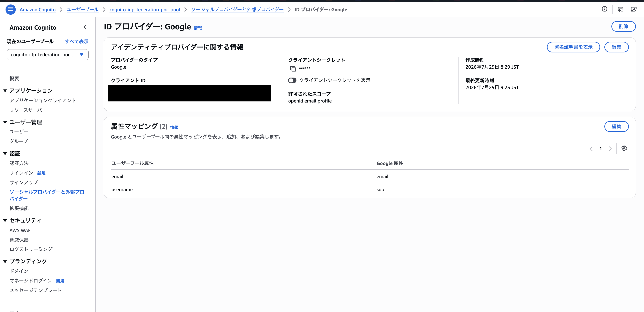Viewport: 644px width, 312px height.
Task: Go to Amazon Cognito breadcrumb link
Action: (x=37, y=10)
